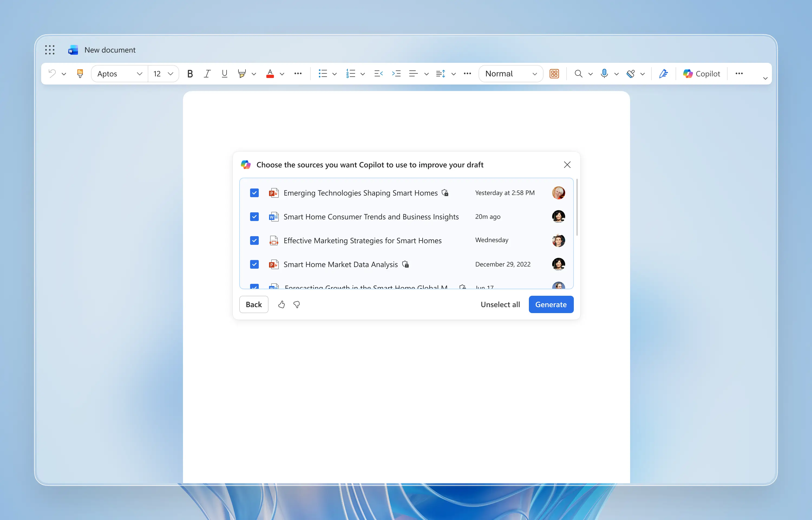Open the rightmost toolbar overflow menu
The height and width of the screenshot is (520, 812).
(739, 74)
